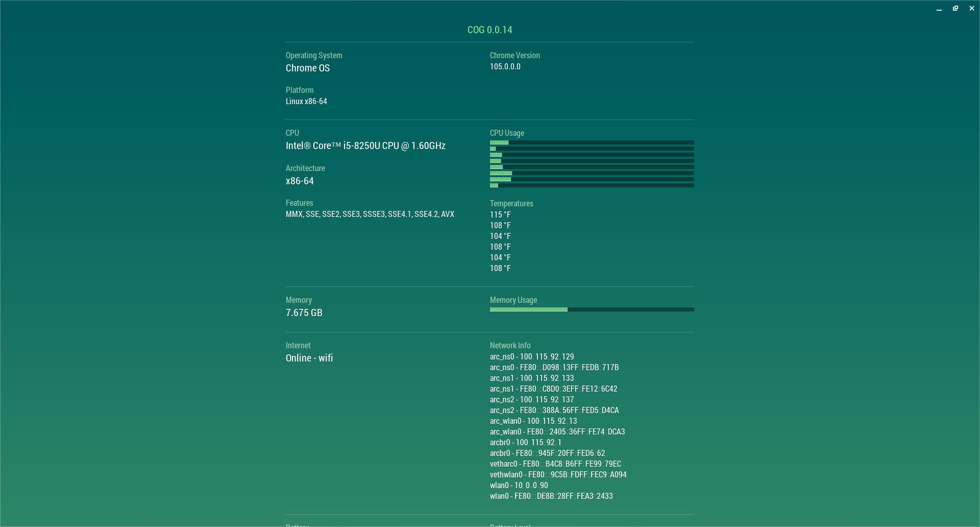Select arc_ns2 FE80::388A IPv6 entry
Screen dimensions: 980x527
(x=554, y=410)
